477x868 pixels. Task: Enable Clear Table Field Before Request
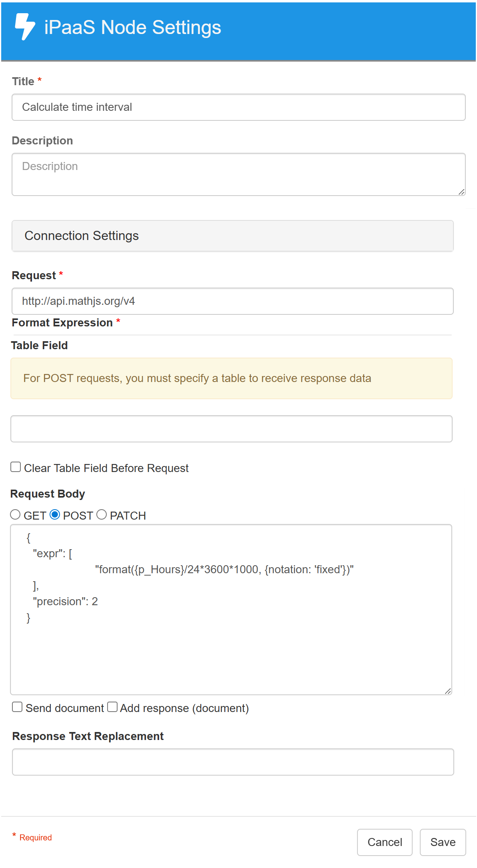point(16,467)
